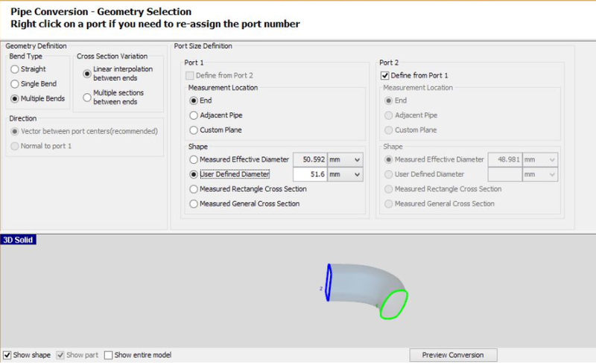Select Port 1 Measured Effective Diameter
Viewport: 596px width, 364px height.
[x=194, y=159]
